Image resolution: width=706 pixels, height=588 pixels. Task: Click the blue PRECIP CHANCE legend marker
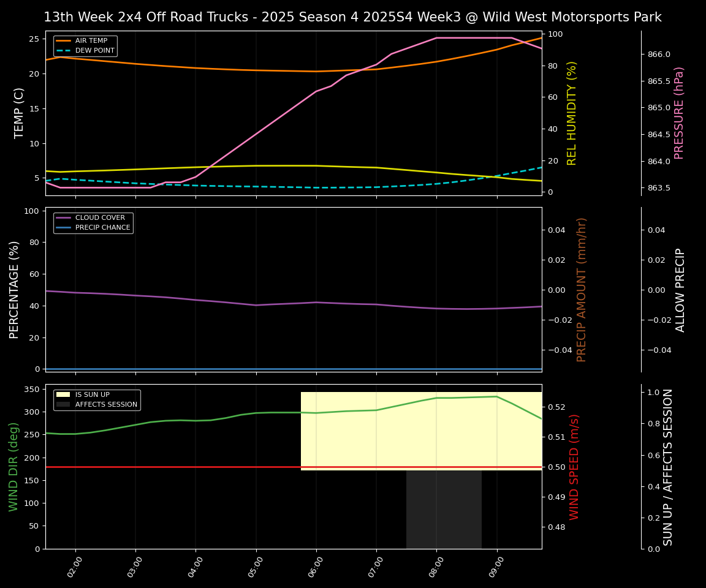click(x=62, y=227)
